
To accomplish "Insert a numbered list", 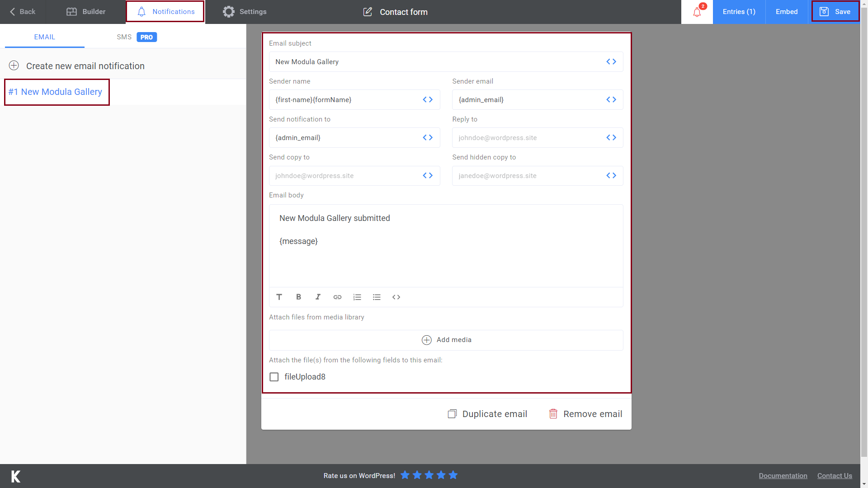I will pyautogui.click(x=357, y=297).
